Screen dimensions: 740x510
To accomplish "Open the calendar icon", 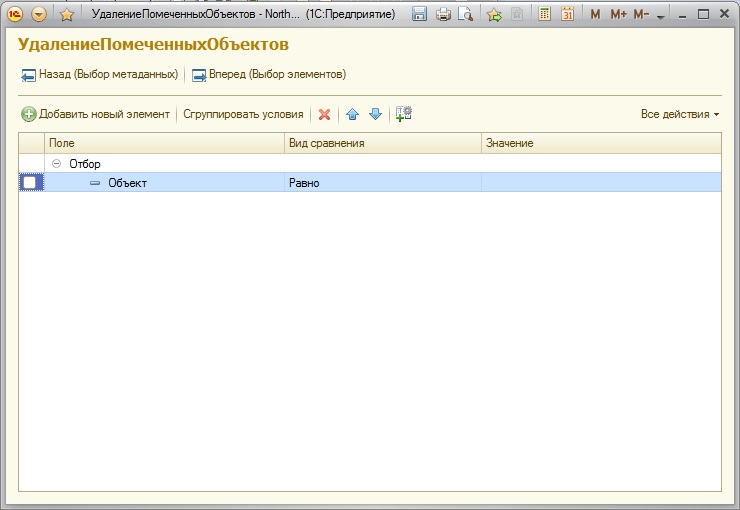I will coord(568,14).
